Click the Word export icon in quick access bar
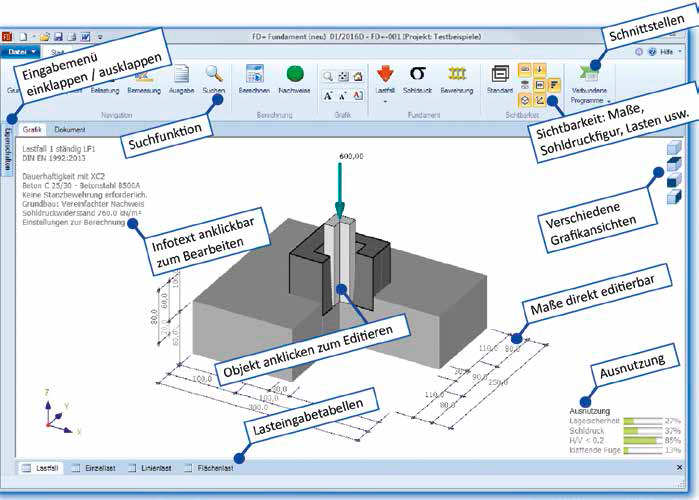Viewport: 699px width, 500px height. click(86, 37)
